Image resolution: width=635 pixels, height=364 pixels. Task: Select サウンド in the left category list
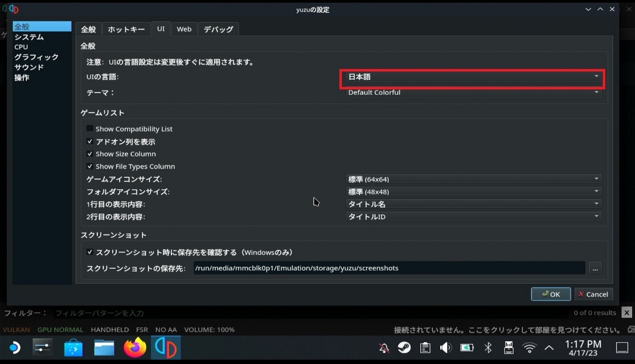click(42, 67)
